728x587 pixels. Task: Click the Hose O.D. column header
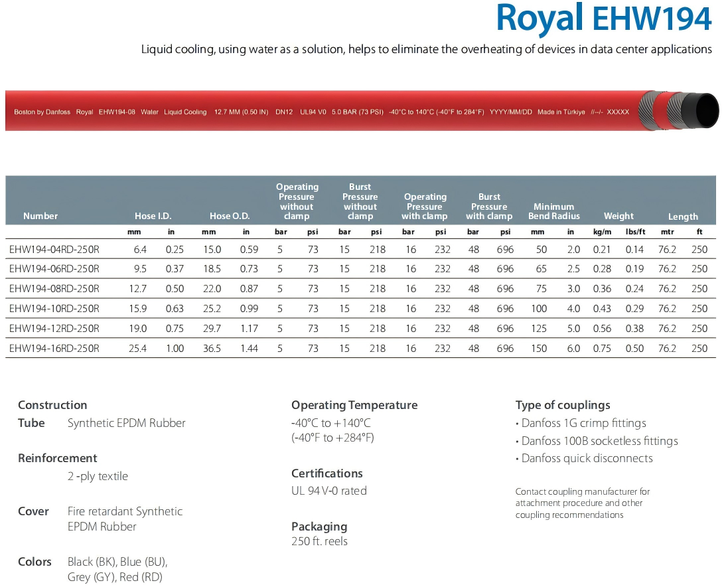pos(230,216)
